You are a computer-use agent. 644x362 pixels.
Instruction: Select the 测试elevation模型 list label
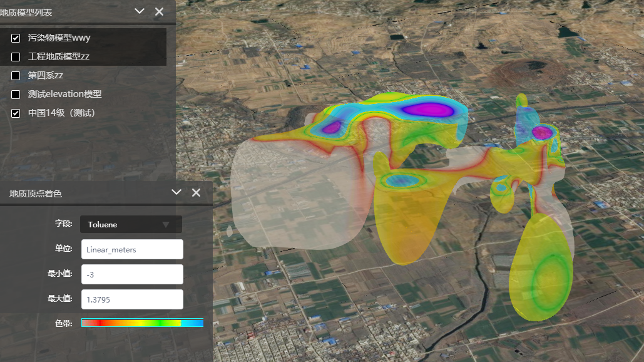click(65, 94)
